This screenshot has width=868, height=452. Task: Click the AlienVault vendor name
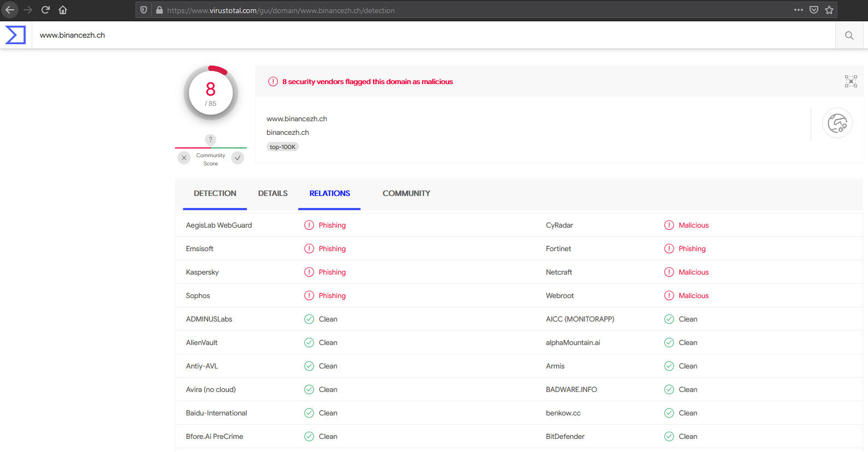[202, 342]
